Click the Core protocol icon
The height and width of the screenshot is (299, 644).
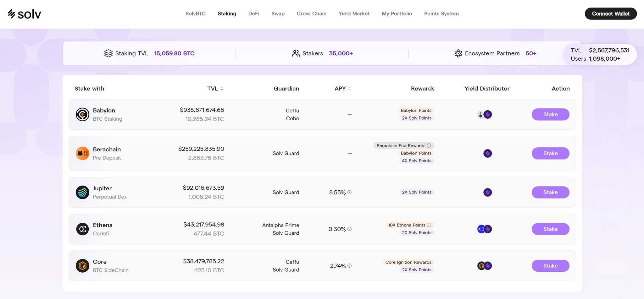coord(82,266)
